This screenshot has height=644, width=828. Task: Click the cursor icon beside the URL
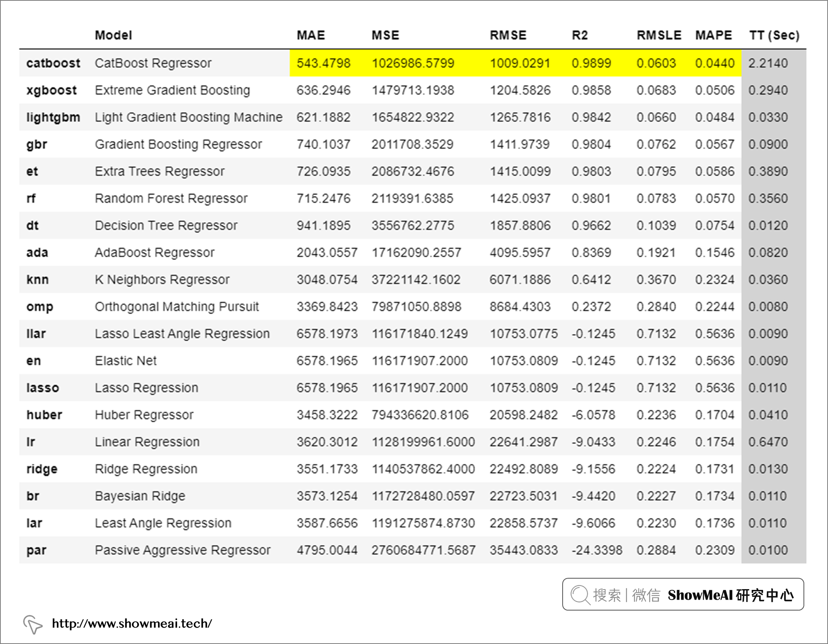click(x=33, y=624)
